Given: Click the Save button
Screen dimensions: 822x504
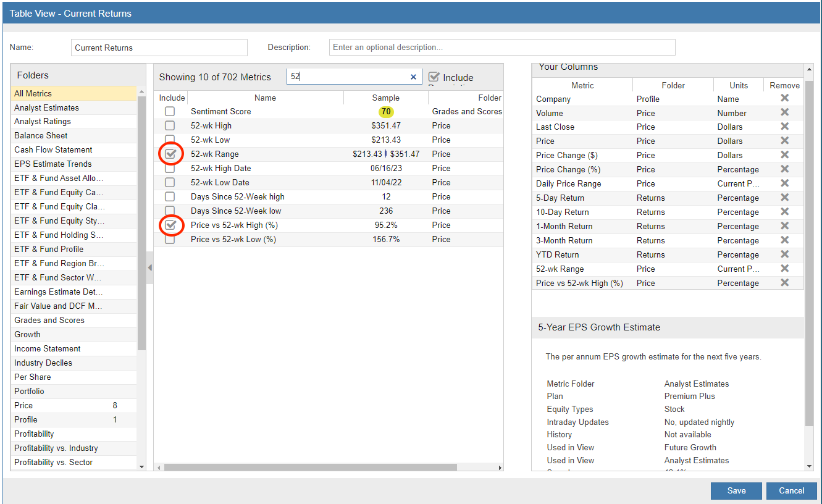Looking at the screenshot, I should (736, 491).
